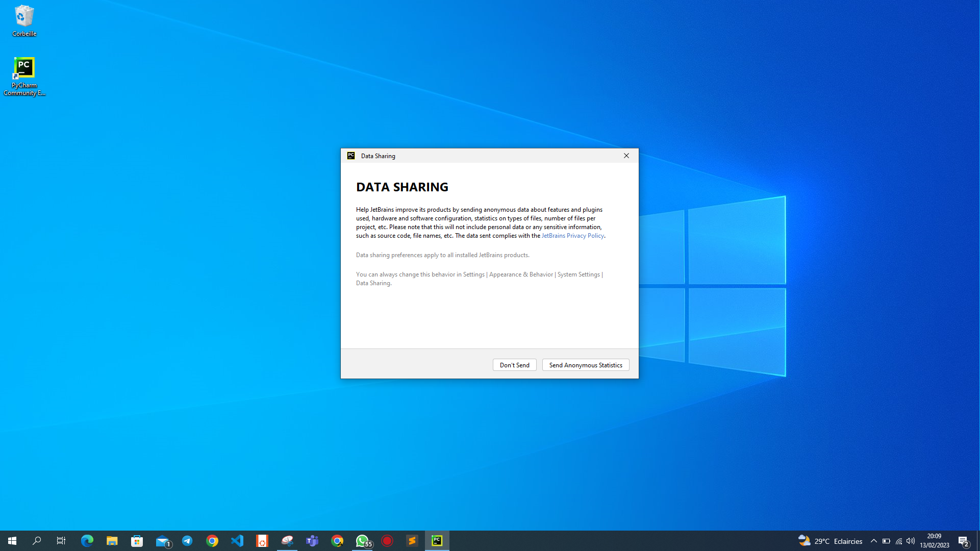Click the Don't Send button

click(514, 365)
